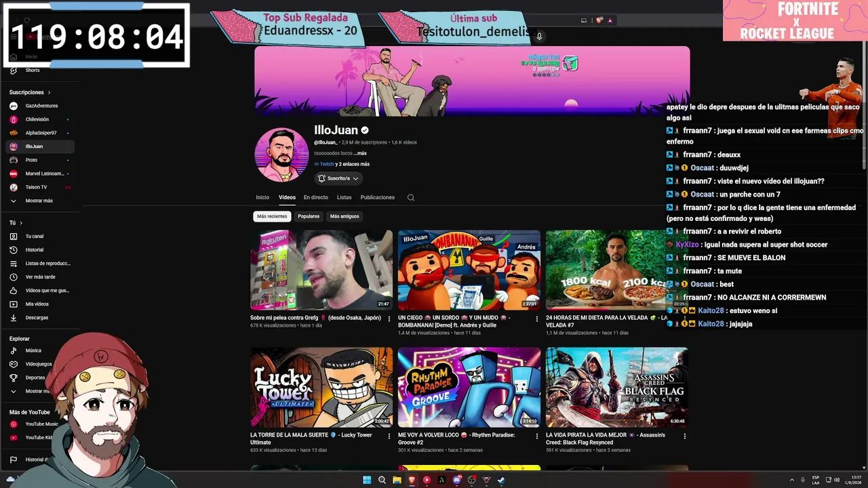Click the voice search microphone icon
Screen dimensions: 868x488
tap(539, 37)
